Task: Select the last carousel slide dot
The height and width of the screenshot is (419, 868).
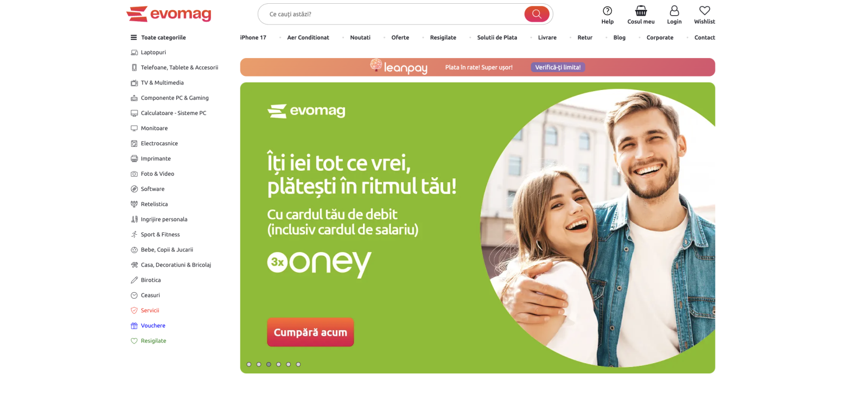Action: (298, 364)
